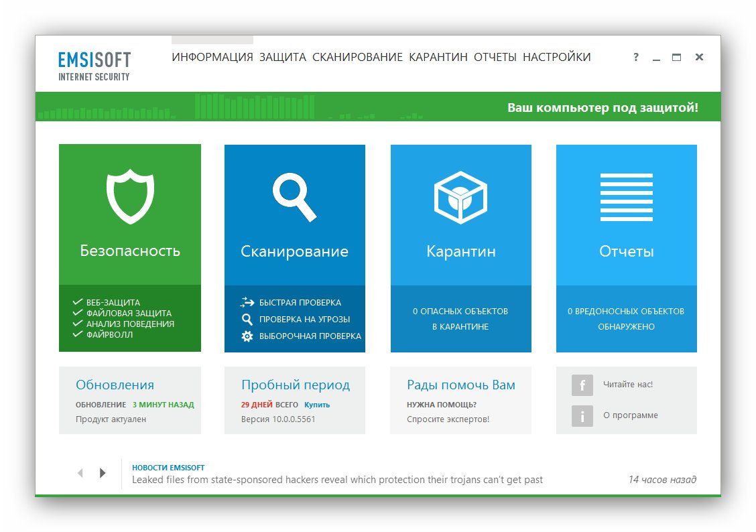
Task: Click the lines icon on Отчеты tile
Action: coord(626,197)
